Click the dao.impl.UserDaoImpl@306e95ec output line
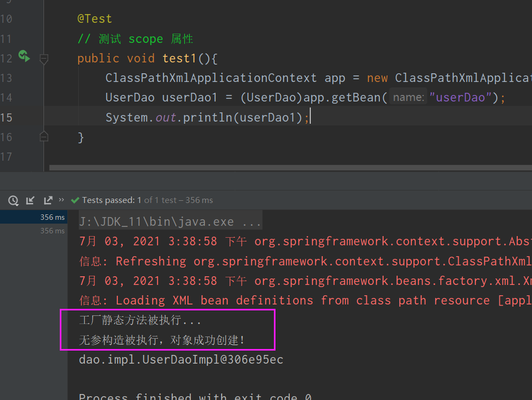Image resolution: width=532 pixels, height=400 pixels. click(x=181, y=360)
